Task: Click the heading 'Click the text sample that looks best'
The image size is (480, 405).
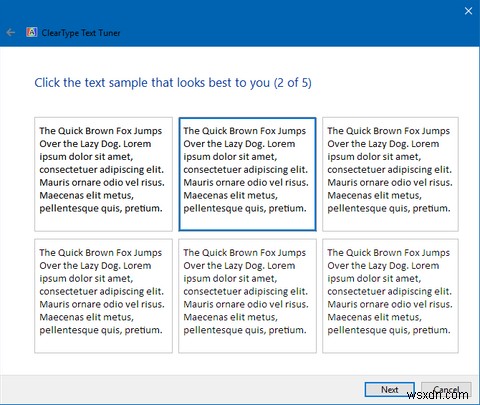Action: [173, 83]
